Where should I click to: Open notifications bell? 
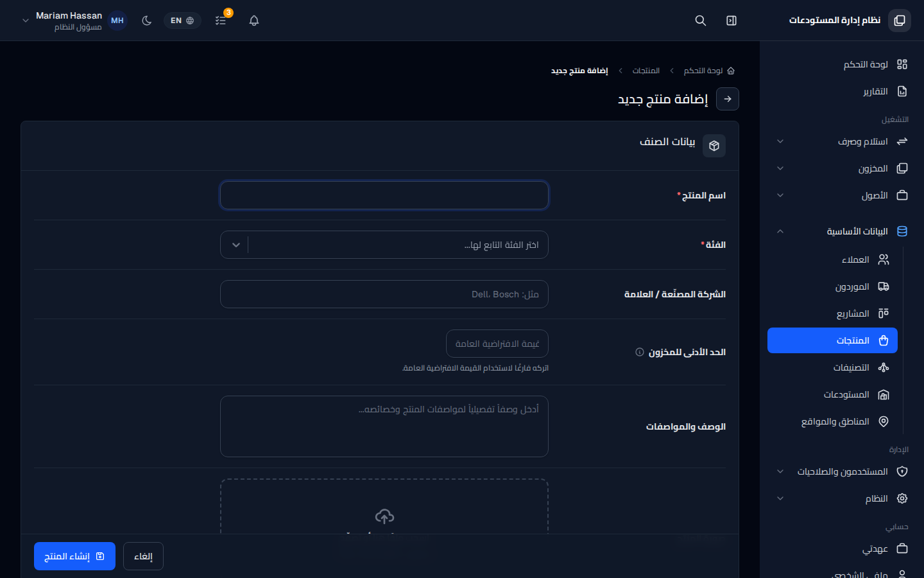(x=254, y=21)
